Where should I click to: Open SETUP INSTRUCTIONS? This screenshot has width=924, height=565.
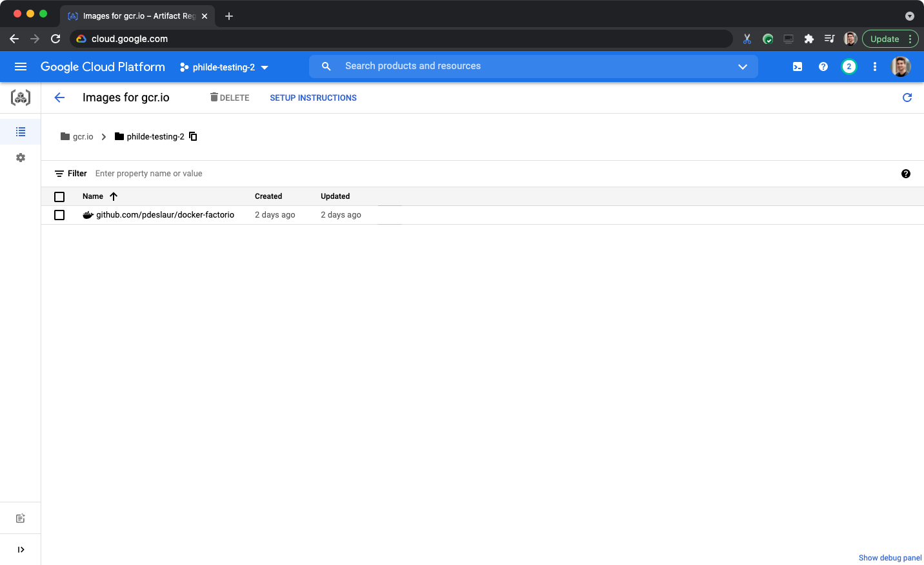[x=313, y=98]
